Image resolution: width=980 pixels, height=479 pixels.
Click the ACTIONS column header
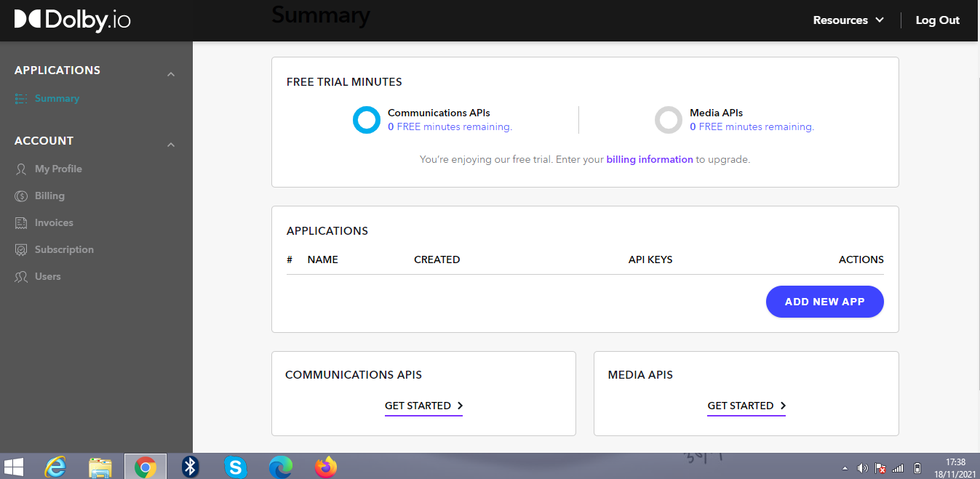click(x=861, y=259)
